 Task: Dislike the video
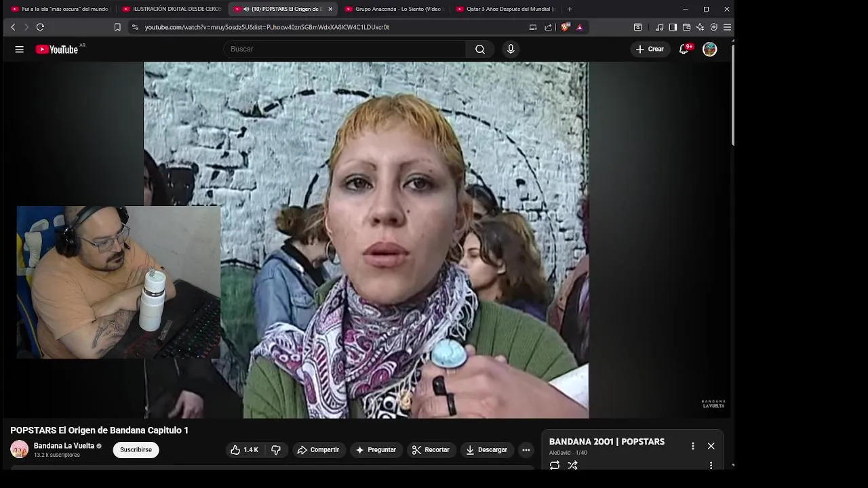276,450
